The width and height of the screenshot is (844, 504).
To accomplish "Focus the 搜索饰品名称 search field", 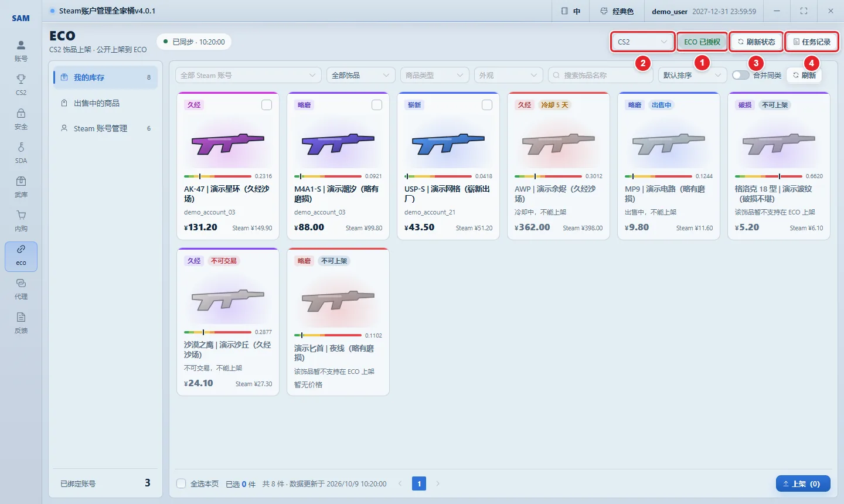I will pyautogui.click(x=601, y=75).
